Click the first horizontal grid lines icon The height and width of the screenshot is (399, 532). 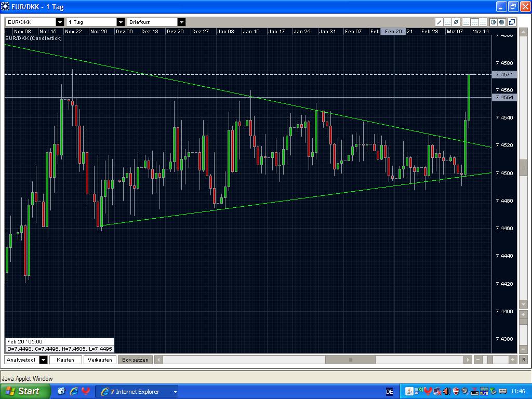[466, 22]
